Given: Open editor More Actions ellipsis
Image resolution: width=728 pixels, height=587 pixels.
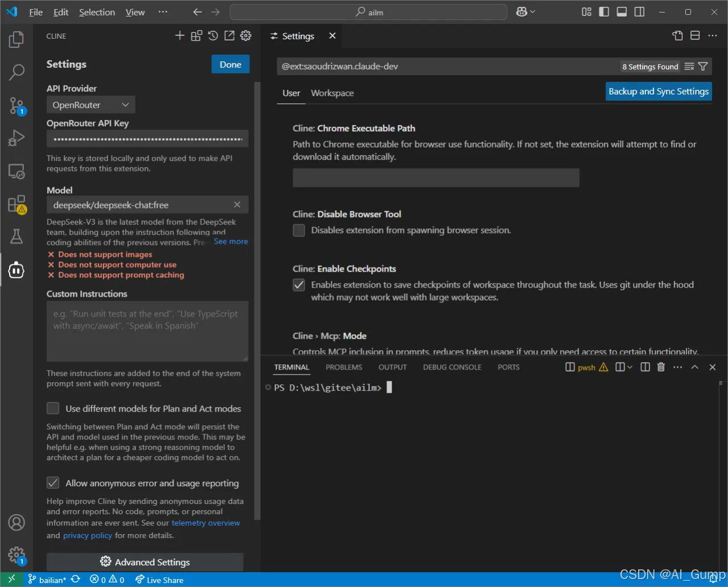Looking at the screenshot, I should click(713, 36).
